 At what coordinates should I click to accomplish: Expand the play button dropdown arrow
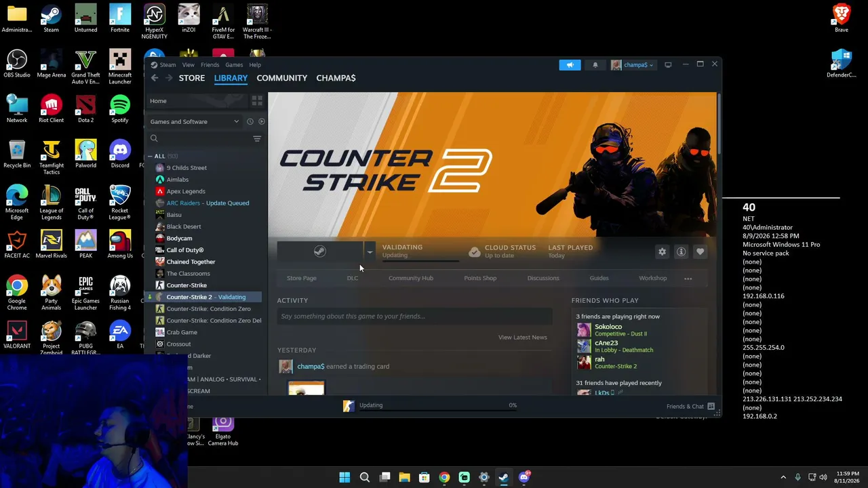pos(370,251)
